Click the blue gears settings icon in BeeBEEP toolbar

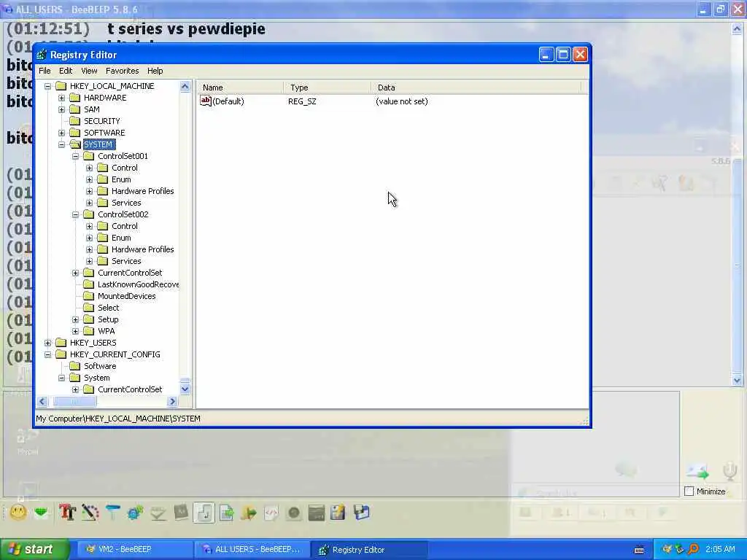coord(135,513)
